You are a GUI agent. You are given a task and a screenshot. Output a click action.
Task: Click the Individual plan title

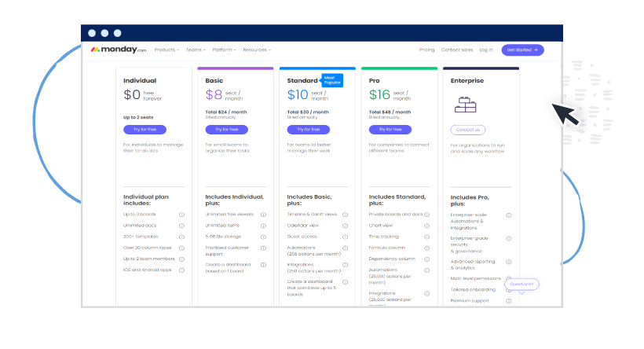(140, 81)
